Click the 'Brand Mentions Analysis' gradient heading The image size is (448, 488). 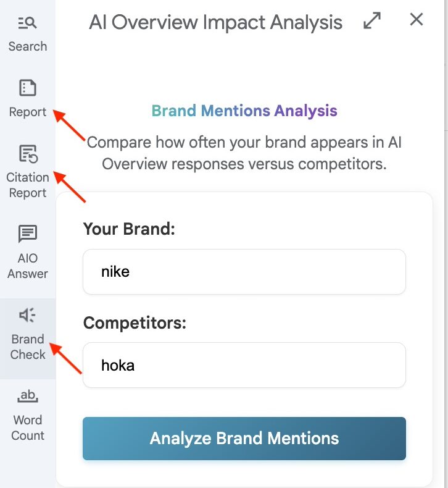[x=244, y=111]
